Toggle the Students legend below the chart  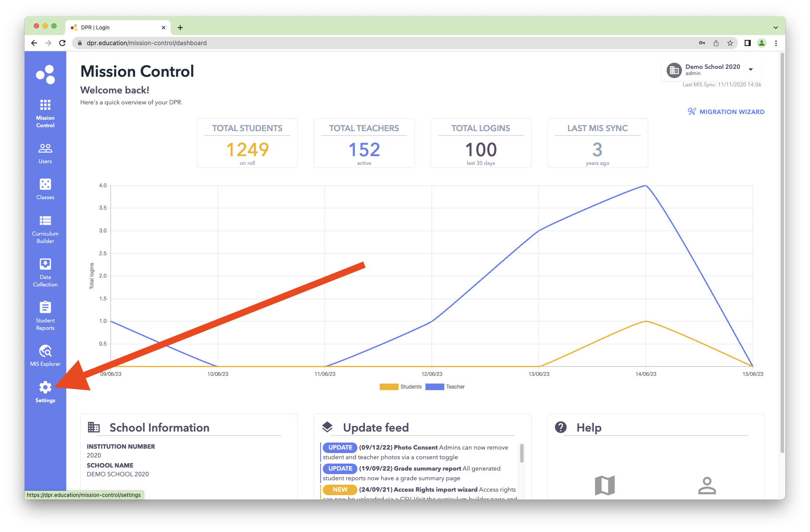[x=410, y=386]
